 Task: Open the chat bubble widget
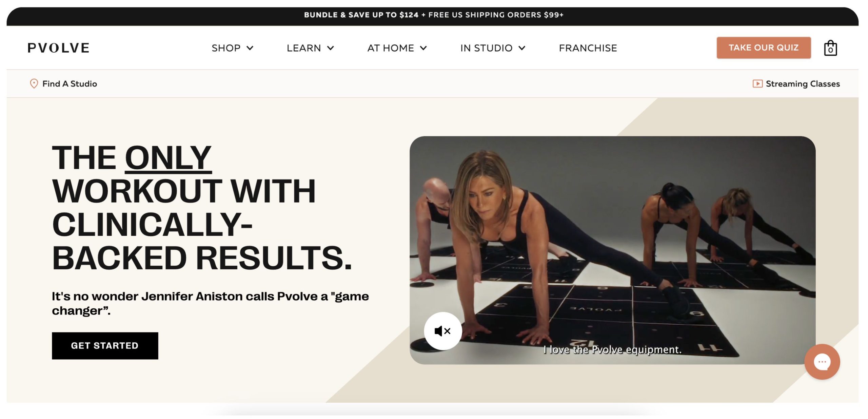point(822,362)
